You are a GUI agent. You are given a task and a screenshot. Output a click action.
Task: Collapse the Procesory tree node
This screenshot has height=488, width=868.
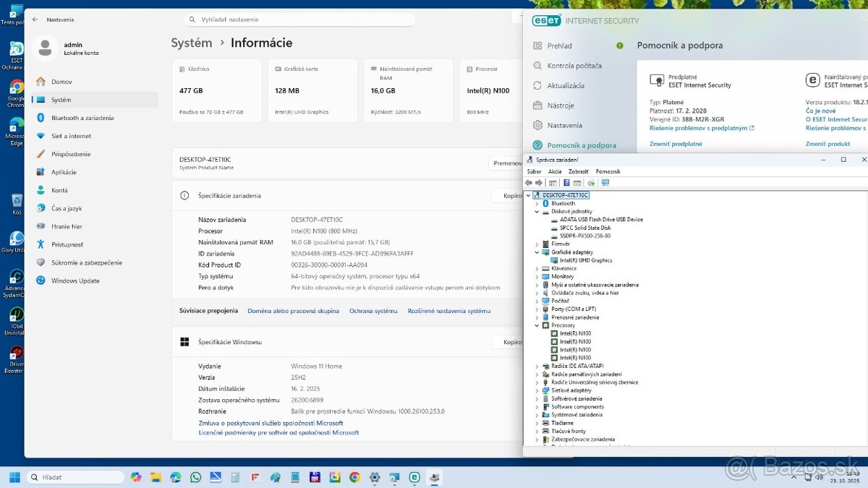pos(537,325)
